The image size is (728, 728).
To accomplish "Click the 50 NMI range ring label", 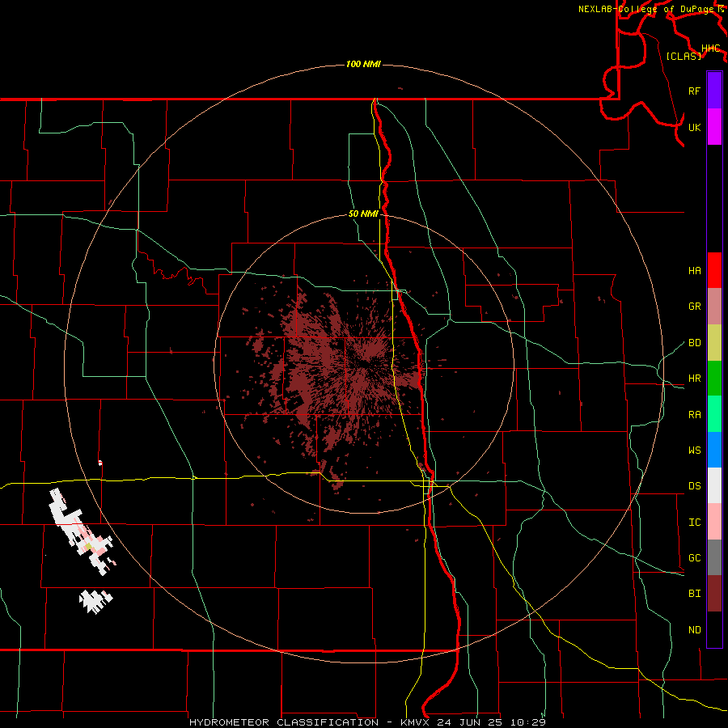I will (363, 214).
